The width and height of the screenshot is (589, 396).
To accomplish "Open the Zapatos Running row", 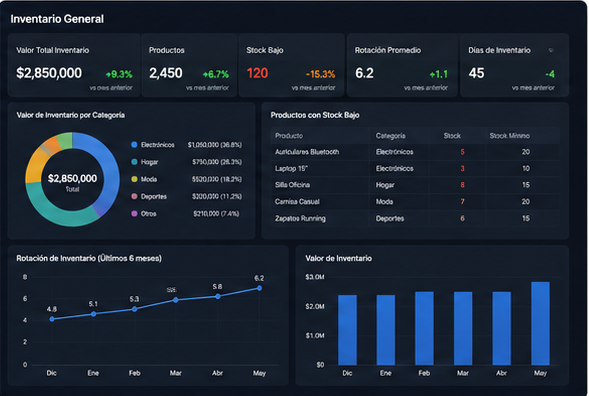I will [x=415, y=218].
